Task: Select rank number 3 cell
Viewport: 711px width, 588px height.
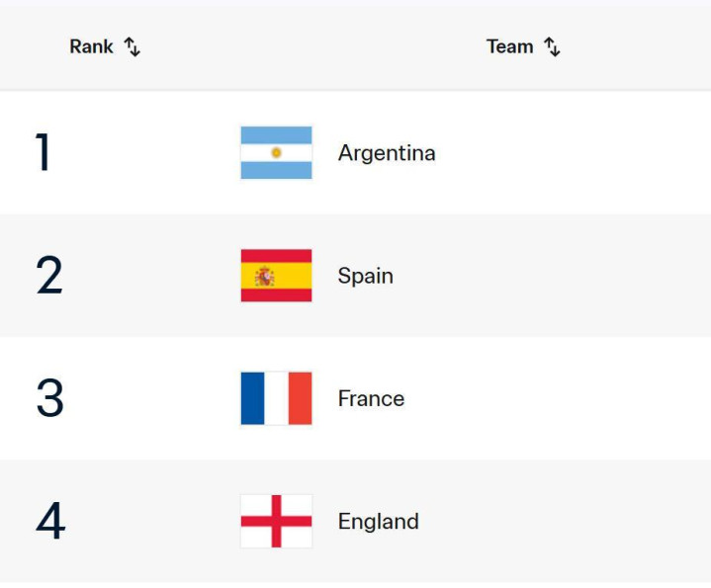Action: [49, 397]
